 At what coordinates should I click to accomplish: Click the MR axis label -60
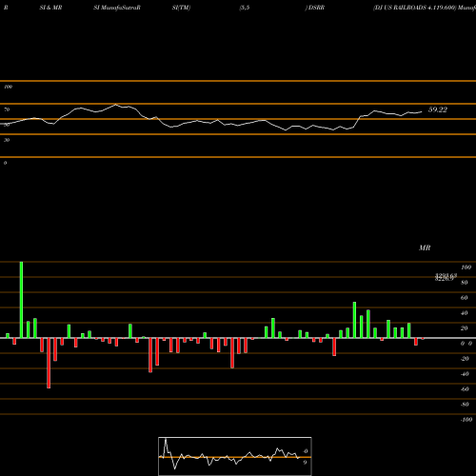465,389
